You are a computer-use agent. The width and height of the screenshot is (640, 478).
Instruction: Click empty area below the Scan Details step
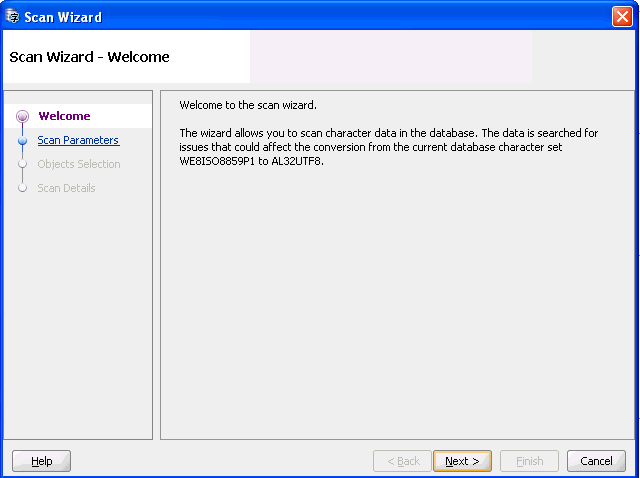pos(79,320)
